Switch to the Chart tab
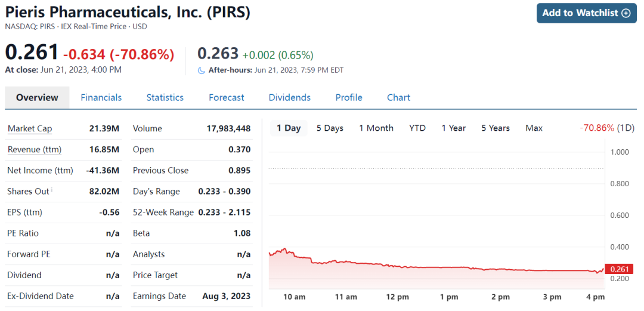Screen dimensions: 644x311 pos(399,97)
